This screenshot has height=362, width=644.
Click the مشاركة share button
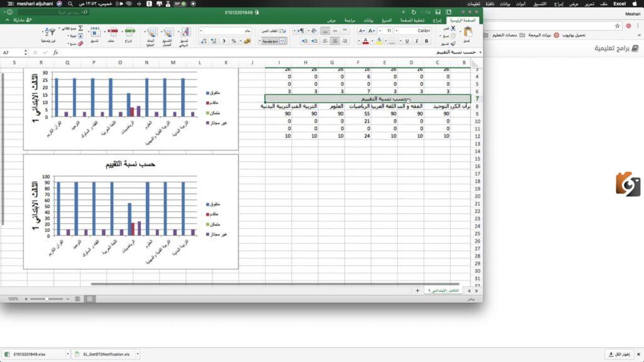[x=22, y=19]
